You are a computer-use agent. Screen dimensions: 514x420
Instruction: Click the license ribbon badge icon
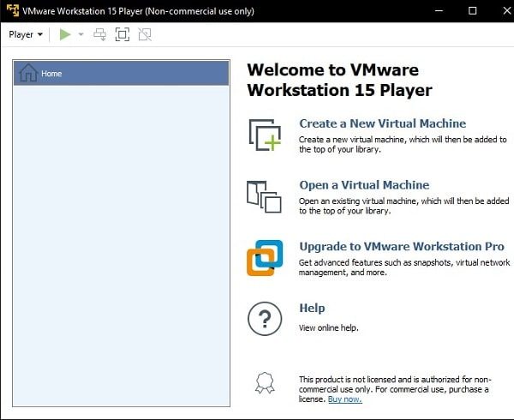point(265,382)
